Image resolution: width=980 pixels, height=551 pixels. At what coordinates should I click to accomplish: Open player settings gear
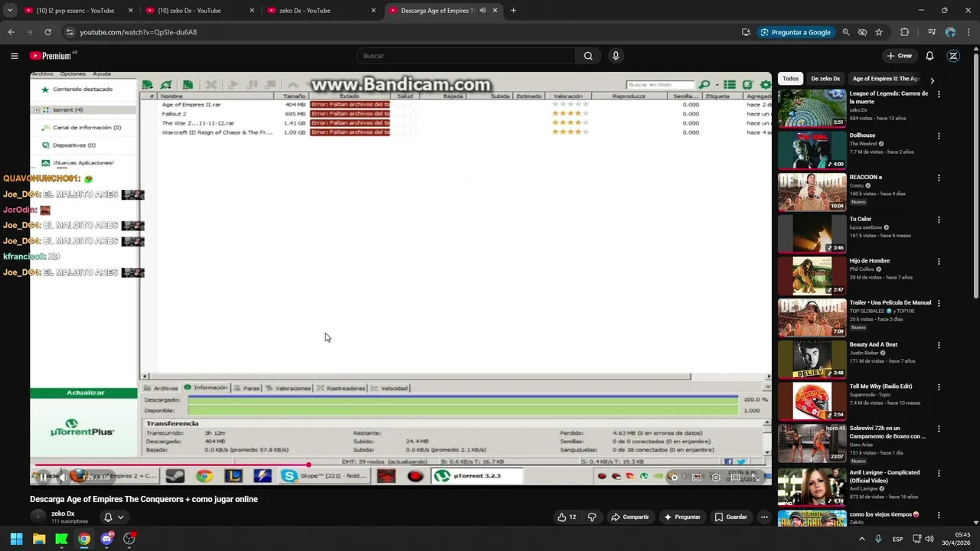[716, 477]
